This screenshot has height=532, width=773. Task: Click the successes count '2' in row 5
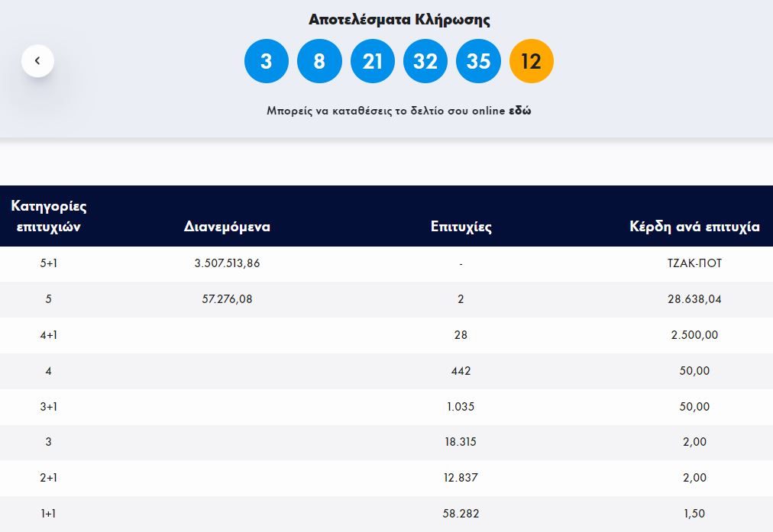(x=461, y=299)
